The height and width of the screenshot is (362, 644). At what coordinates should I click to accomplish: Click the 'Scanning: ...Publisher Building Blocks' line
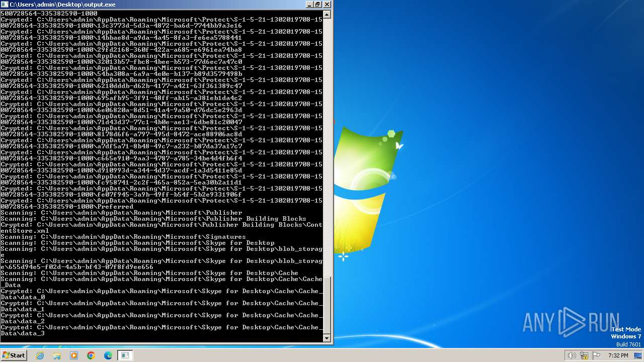[153, 218]
